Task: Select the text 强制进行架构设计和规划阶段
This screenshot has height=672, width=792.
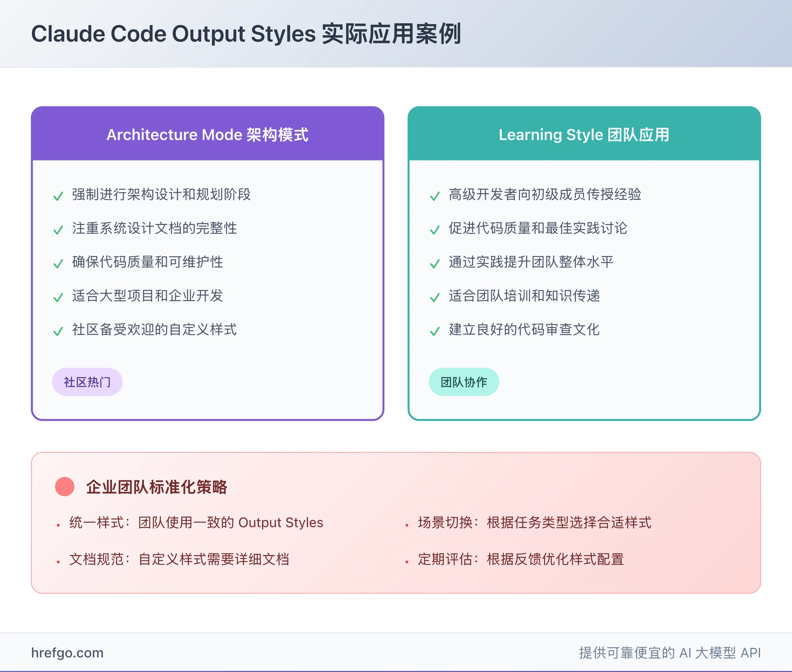Action: point(161,194)
